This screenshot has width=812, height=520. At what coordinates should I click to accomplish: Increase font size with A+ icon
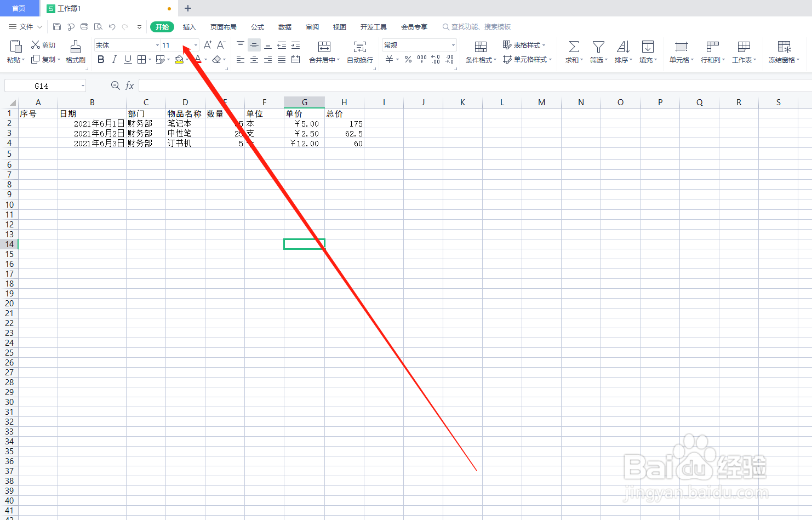coord(208,45)
